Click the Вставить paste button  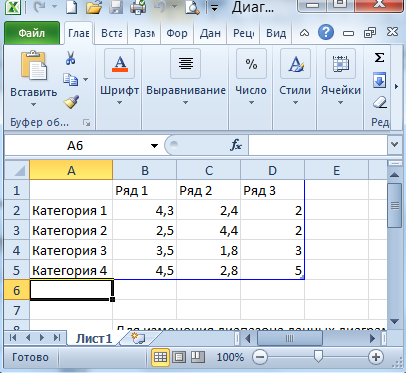[33, 79]
